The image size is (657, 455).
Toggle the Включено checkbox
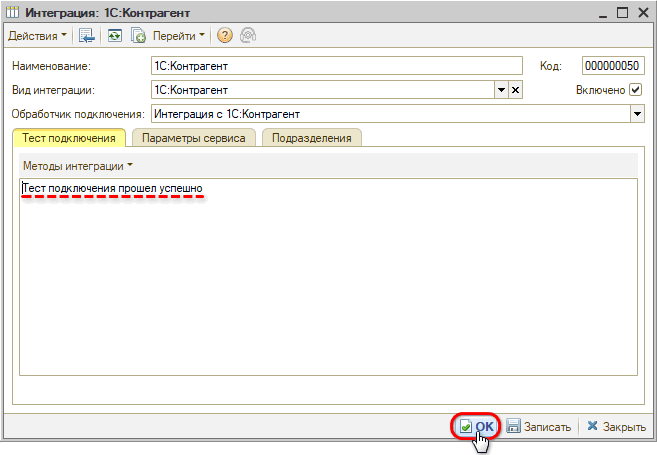point(635,90)
